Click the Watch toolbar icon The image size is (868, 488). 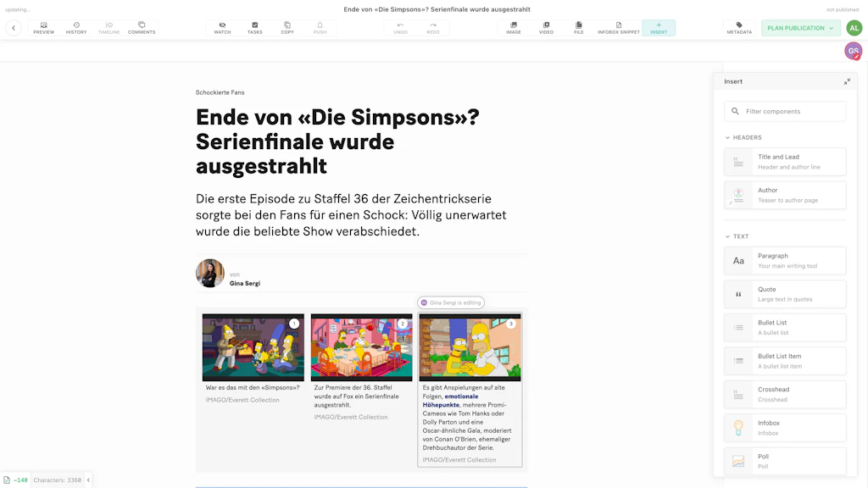tap(223, 28)
